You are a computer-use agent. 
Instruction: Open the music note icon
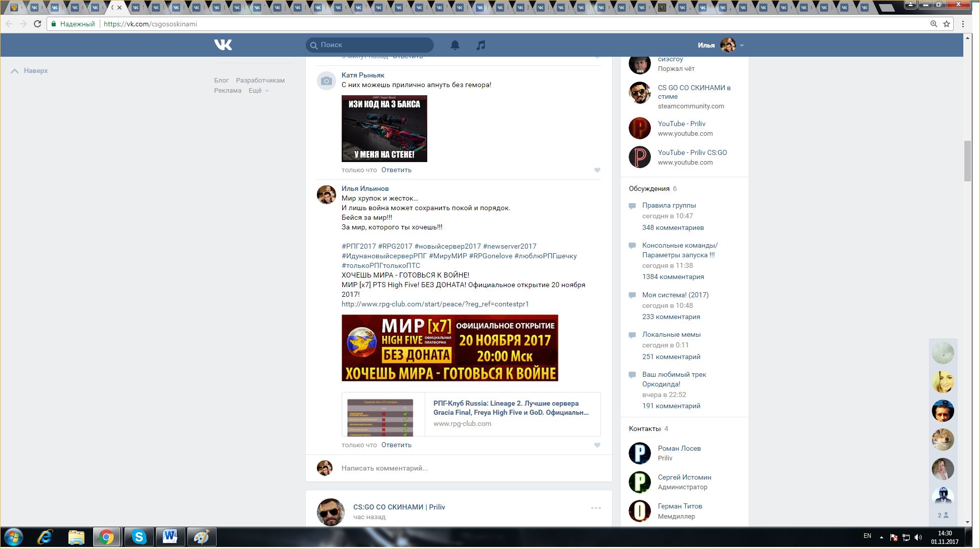[x=481, y=45]
